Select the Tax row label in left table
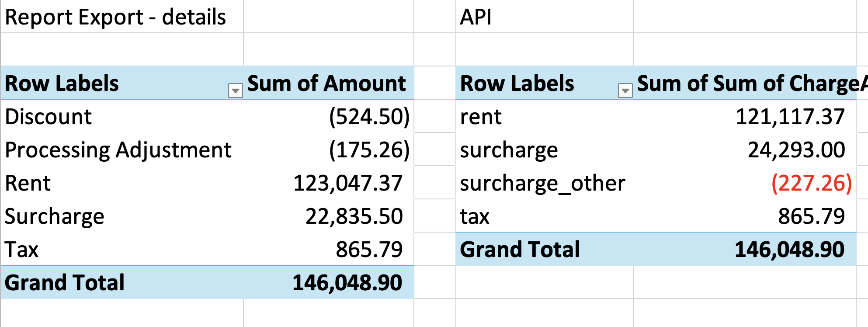The image size is (868, 327). (x=22, y=250)
